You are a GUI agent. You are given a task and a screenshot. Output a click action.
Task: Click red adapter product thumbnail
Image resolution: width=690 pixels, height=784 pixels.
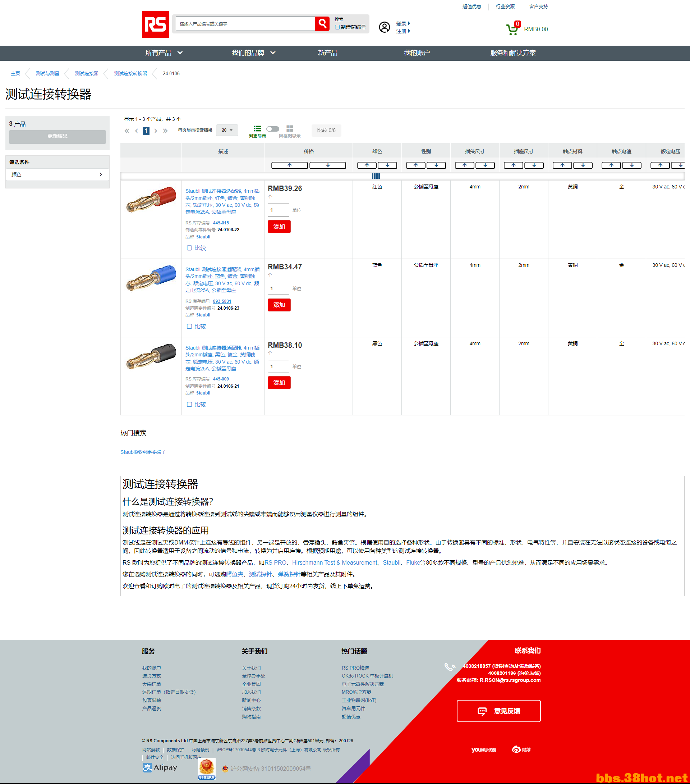coord(151,200)
